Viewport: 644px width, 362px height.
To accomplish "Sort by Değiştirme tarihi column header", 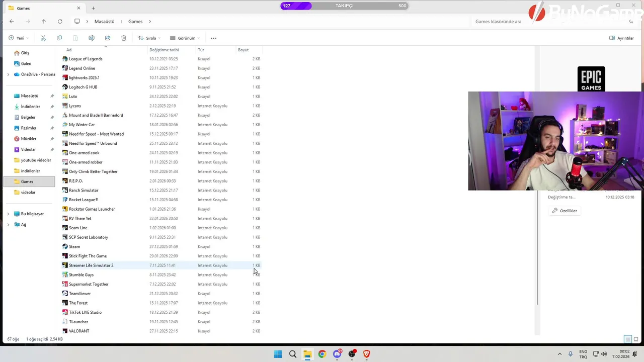I will tap(171, 50).
